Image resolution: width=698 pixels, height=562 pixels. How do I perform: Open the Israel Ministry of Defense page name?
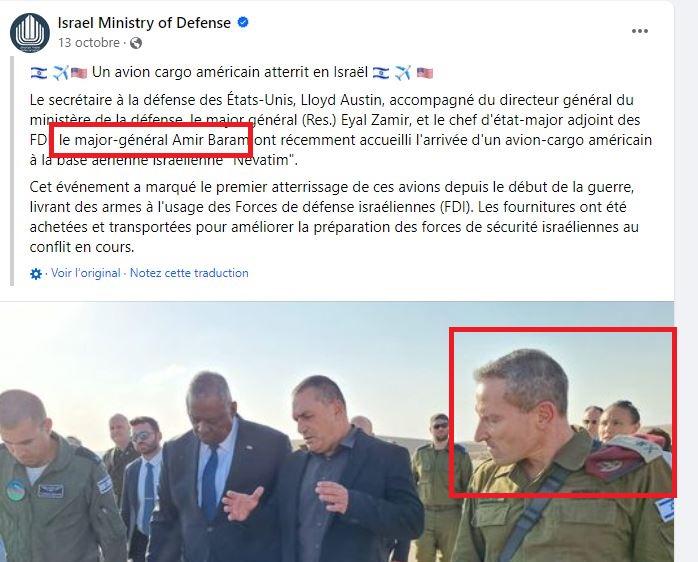pos(144,23)
